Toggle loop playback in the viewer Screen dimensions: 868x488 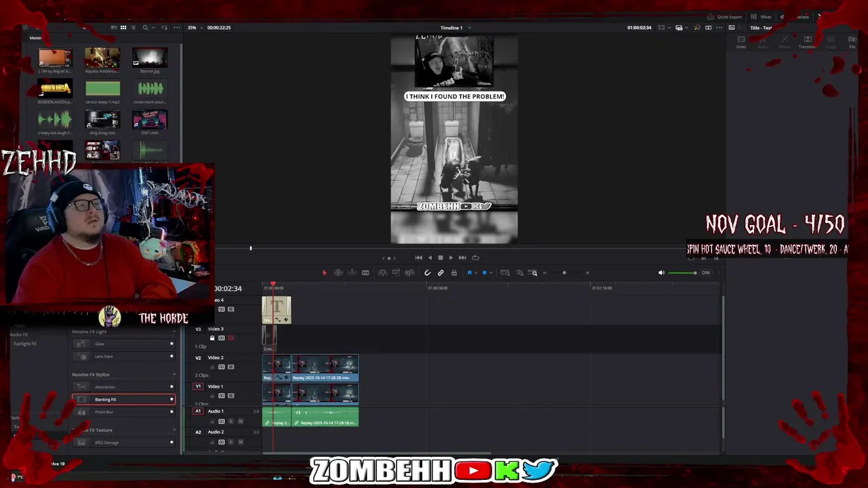(x=475, y=258)
